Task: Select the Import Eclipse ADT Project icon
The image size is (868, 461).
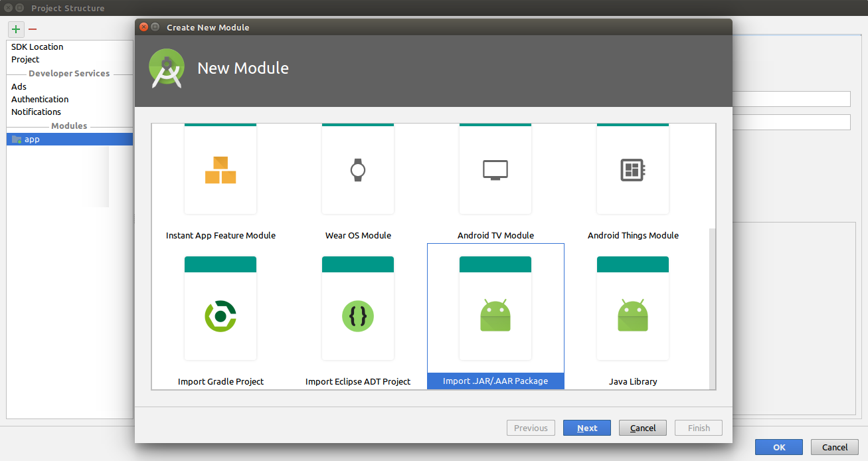Action: pos(358,316)
